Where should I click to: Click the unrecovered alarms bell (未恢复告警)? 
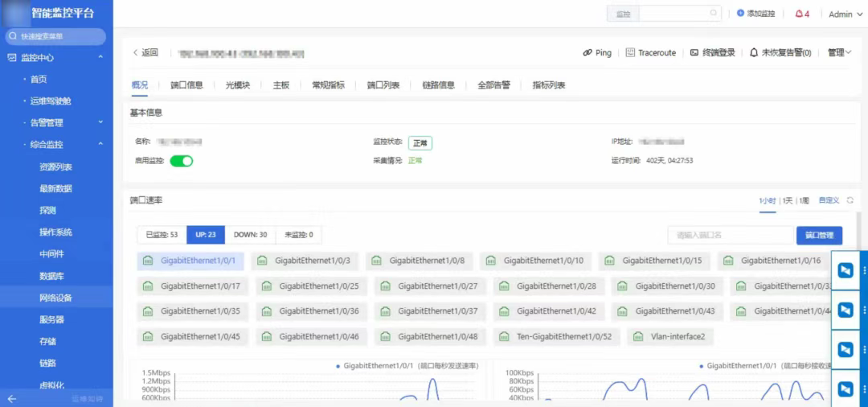pyautogui.click(x=754, y=53)
